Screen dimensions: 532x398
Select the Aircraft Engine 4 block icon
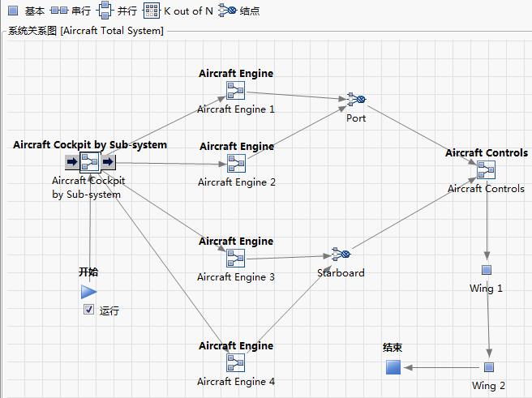[236, 362]
